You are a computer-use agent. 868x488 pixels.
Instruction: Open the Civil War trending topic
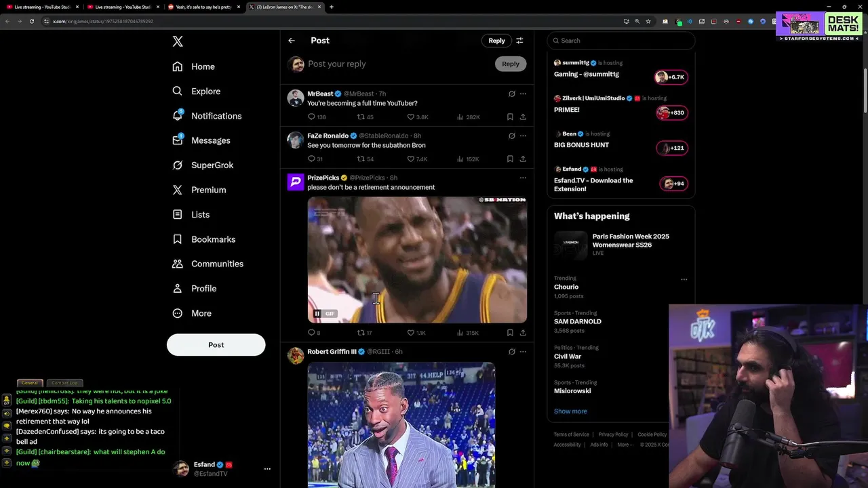pyautogui.click(x=568, y=356)
